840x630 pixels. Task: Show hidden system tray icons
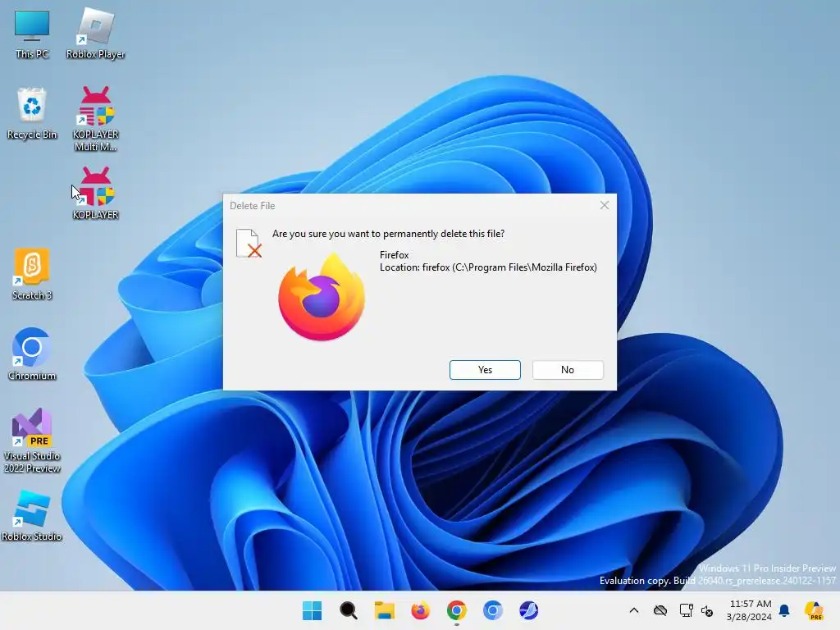pyautogui.click(x=634, y=610)
